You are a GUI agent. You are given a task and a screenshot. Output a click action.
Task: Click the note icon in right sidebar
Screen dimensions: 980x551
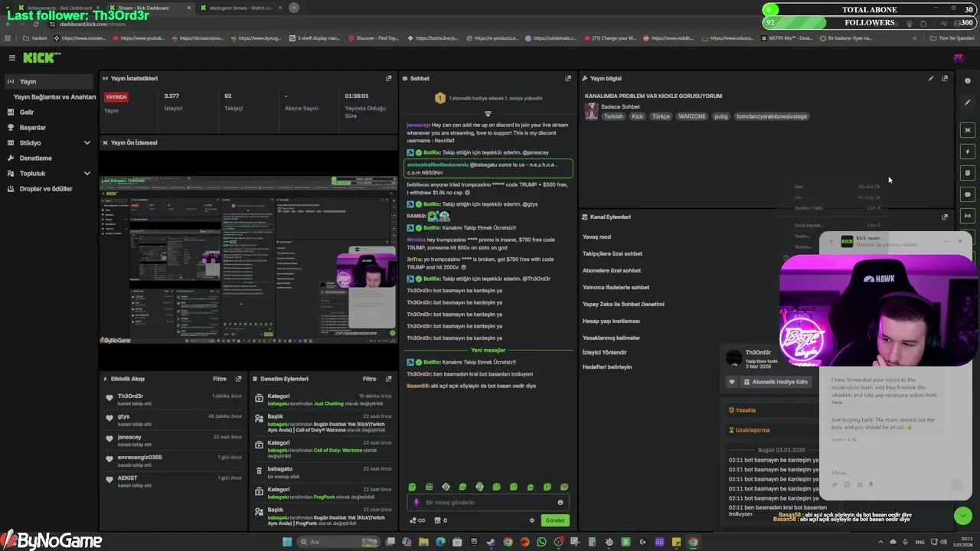(968, 173)
